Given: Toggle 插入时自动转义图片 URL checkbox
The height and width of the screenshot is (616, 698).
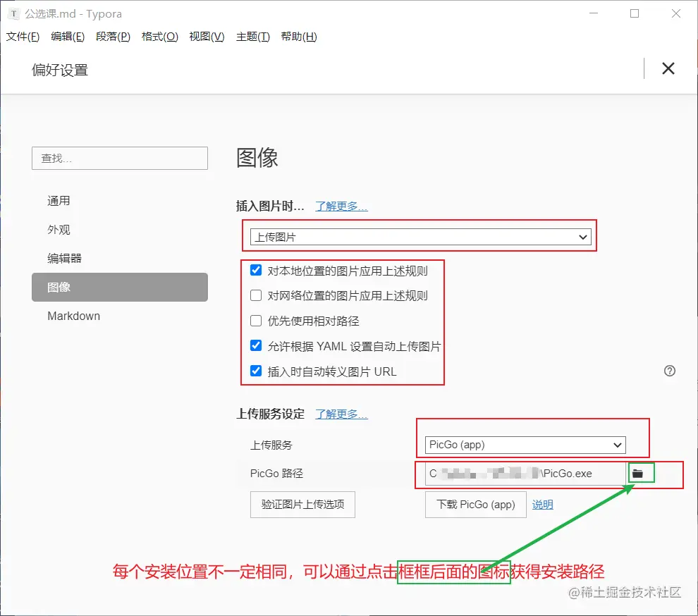Looking at the screenshot, I should pyautogui.click(x=256, y=371).
